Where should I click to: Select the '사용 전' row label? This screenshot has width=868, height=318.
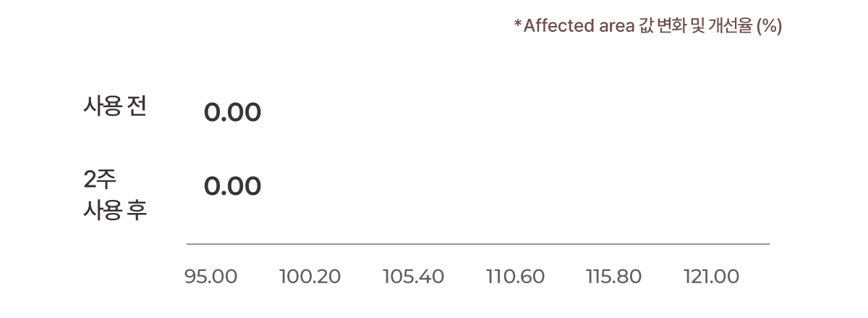tap(115, 107)
